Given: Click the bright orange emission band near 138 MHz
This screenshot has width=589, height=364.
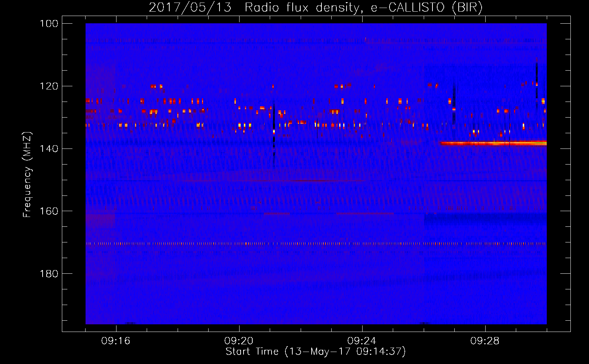Looking at the screenshot, I should 493,143.
